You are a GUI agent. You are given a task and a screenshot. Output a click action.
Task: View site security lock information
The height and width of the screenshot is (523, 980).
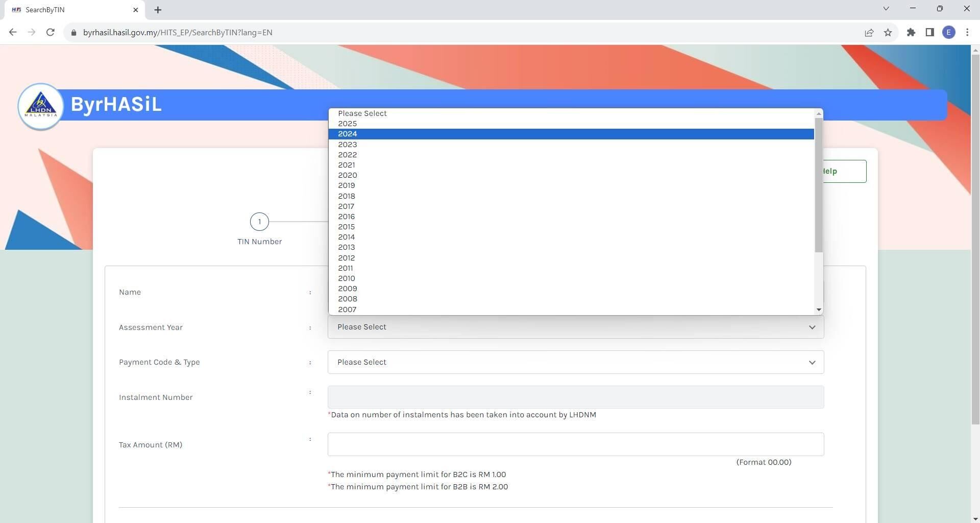click(73, 32)
